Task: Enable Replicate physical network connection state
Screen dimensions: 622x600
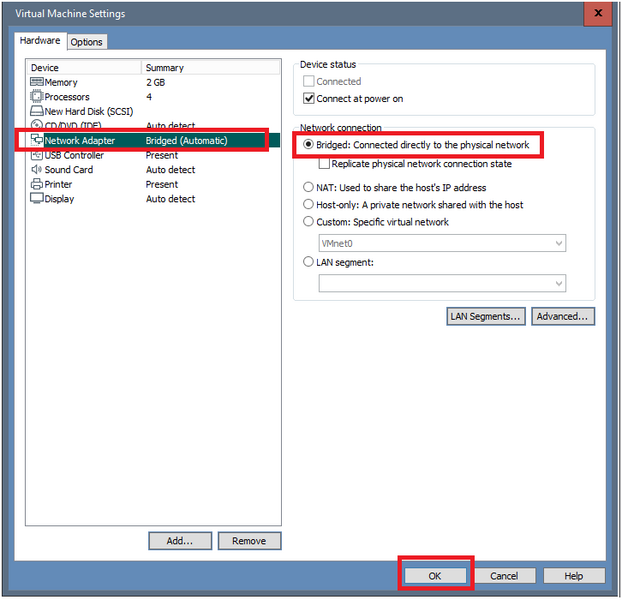Action: 324,164
